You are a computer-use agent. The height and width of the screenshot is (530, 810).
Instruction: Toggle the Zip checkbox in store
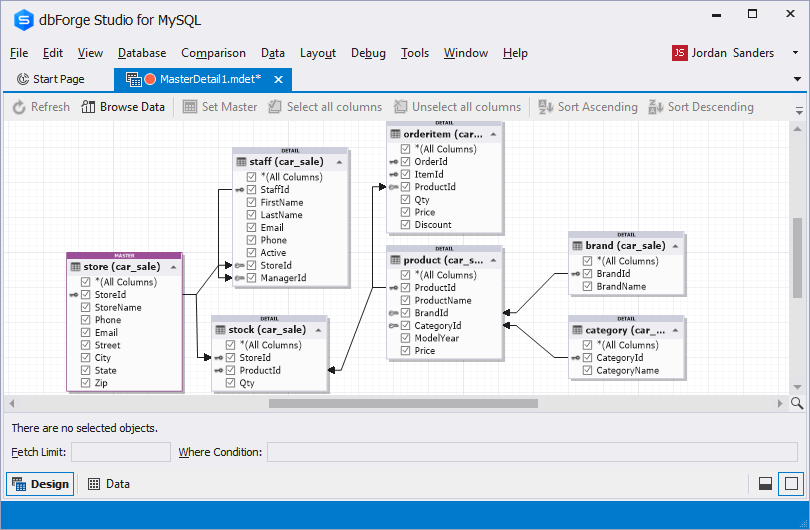pos(86,383)
